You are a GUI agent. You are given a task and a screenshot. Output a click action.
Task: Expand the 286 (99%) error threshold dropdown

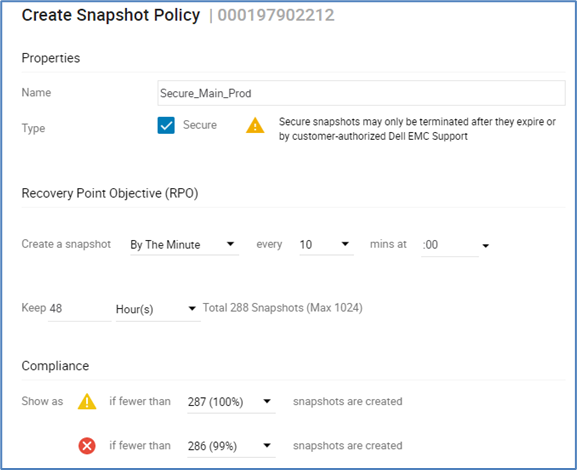231,446
